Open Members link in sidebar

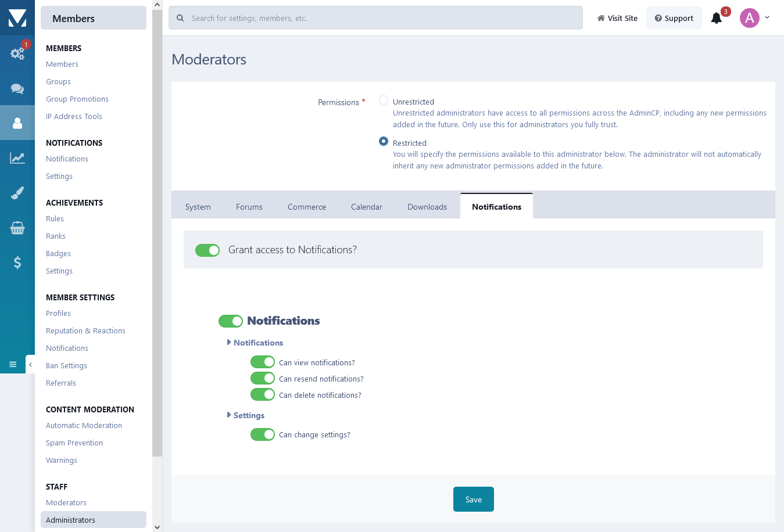(62, 64)
